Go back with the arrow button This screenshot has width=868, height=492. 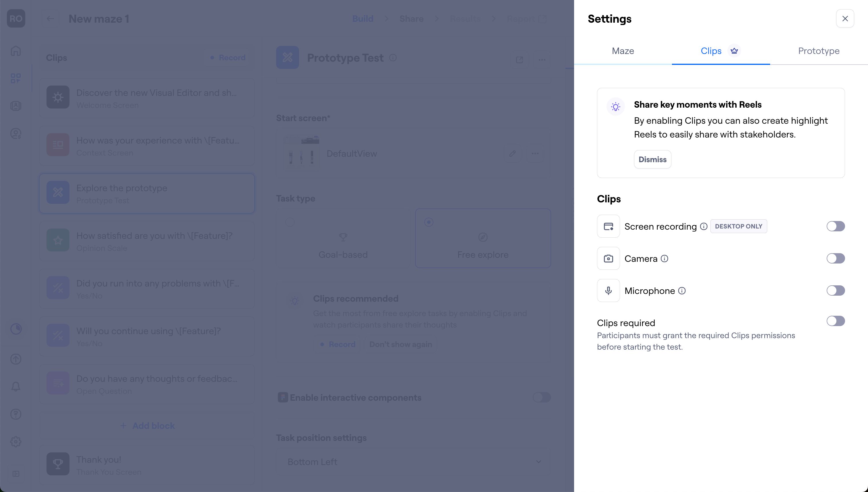click(x=50, y=19)
